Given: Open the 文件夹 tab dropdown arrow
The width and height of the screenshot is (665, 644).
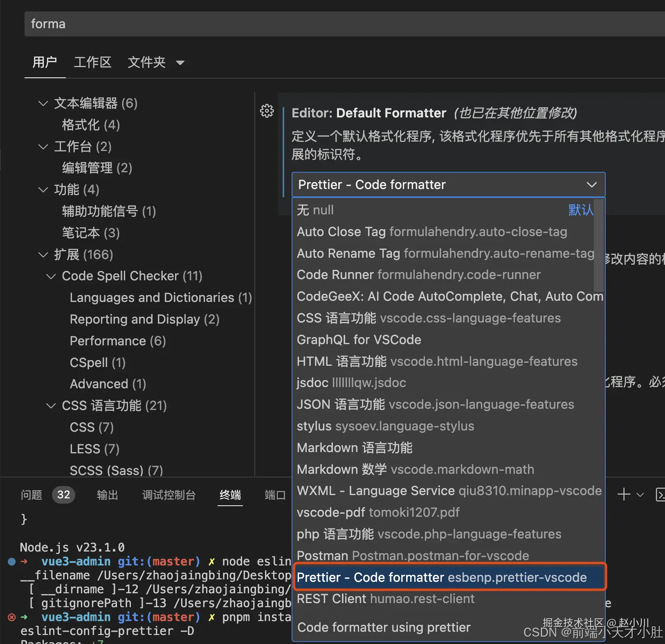Looking at the screenshot, I should point(180,63).
